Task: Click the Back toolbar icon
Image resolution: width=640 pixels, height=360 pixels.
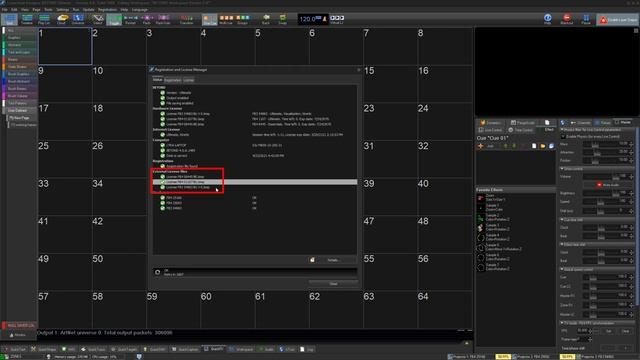Action: point(266,19)
